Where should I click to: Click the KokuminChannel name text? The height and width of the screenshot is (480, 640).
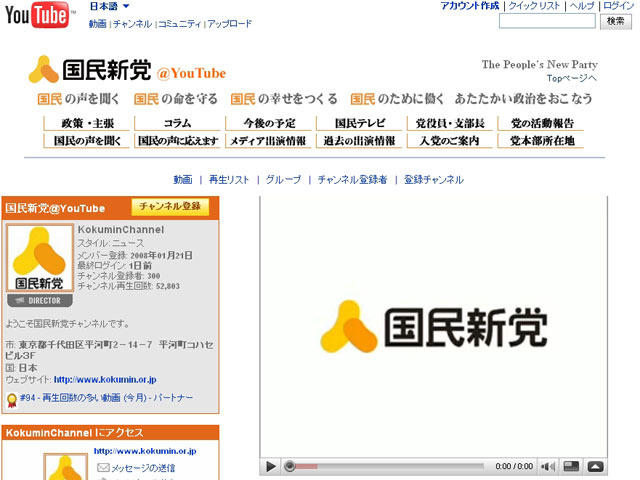tap(121, 230)
